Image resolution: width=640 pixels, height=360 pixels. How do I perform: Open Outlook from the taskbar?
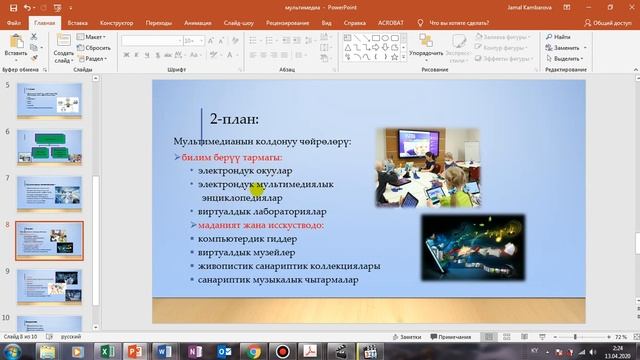224,351
